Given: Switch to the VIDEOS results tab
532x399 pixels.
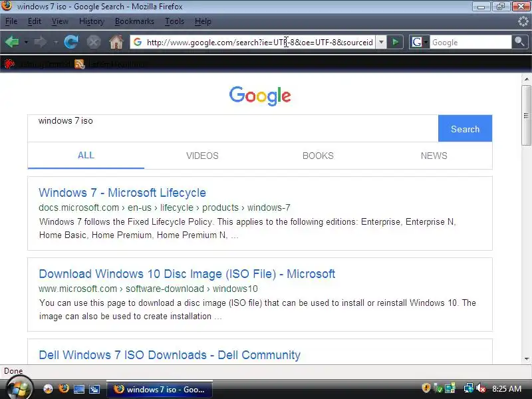Looking at the screenshot, I should pos(202,156).
